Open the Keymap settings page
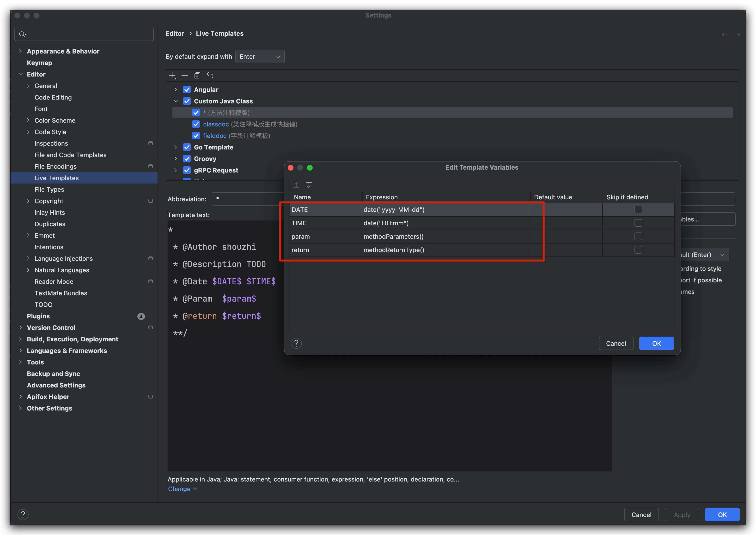The height and width of the screenshot is (535, 756). coord(39,63)
